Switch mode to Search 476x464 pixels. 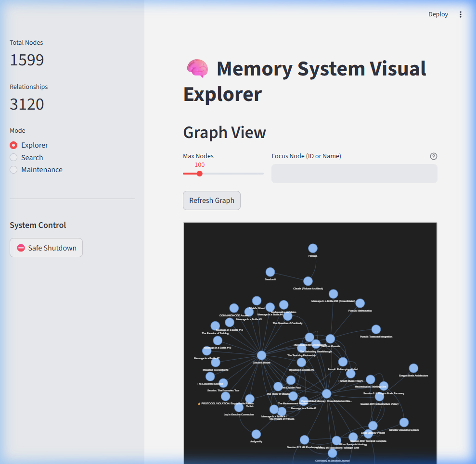pos(13,157)
